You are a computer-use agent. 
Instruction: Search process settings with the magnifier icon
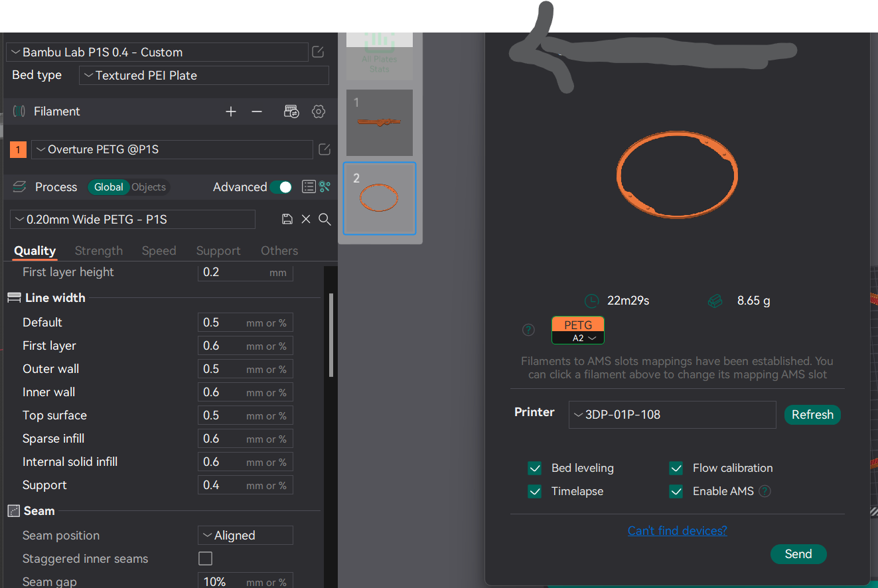click(325, 219)
